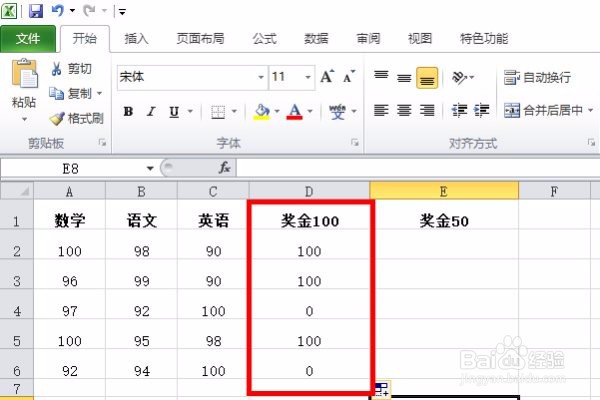Open the 字体 dialog launcher
Screen dimensions: 600x400
[x=355, y=143]
